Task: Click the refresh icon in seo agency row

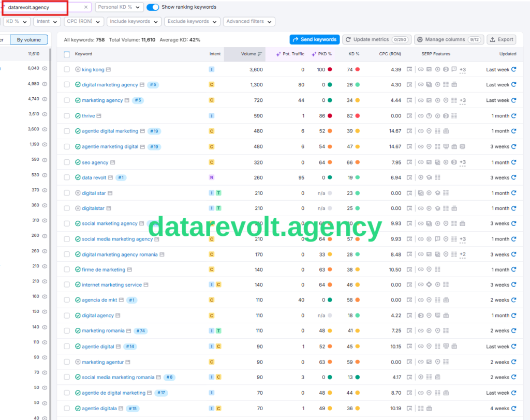Action: point(513,162)
